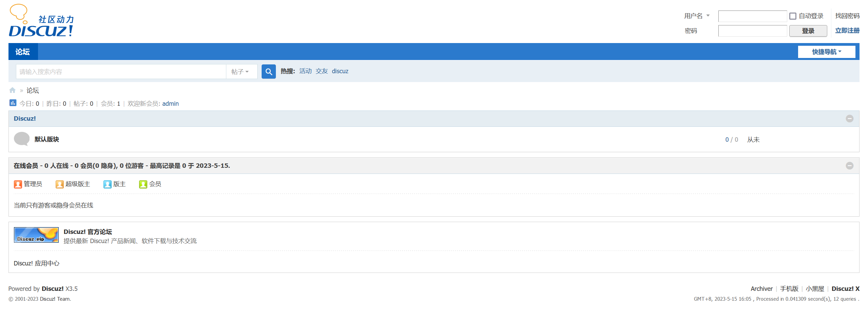Click the 管理员 legend icon
The width and height of the screenshot is (868, 319).
coord(18,184)
